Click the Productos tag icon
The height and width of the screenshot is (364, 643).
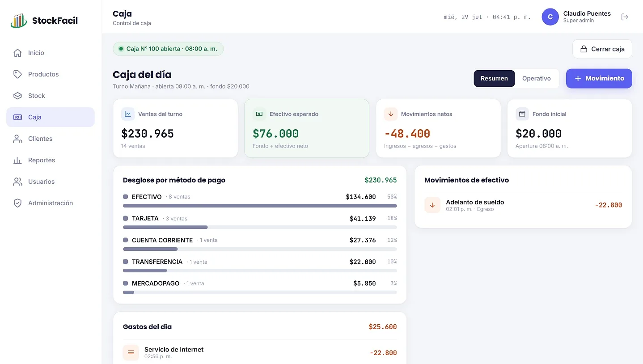click(17, 74)
